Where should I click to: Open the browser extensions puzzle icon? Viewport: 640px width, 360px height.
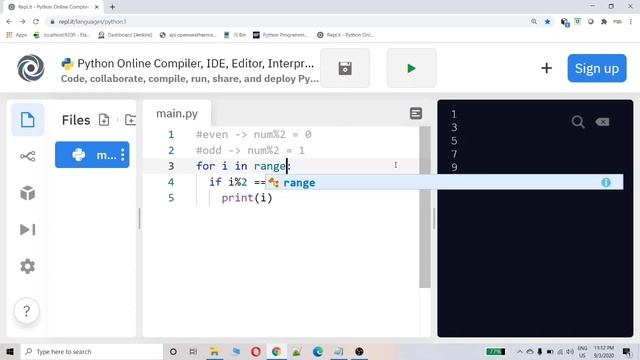click(x=604, y=22)
